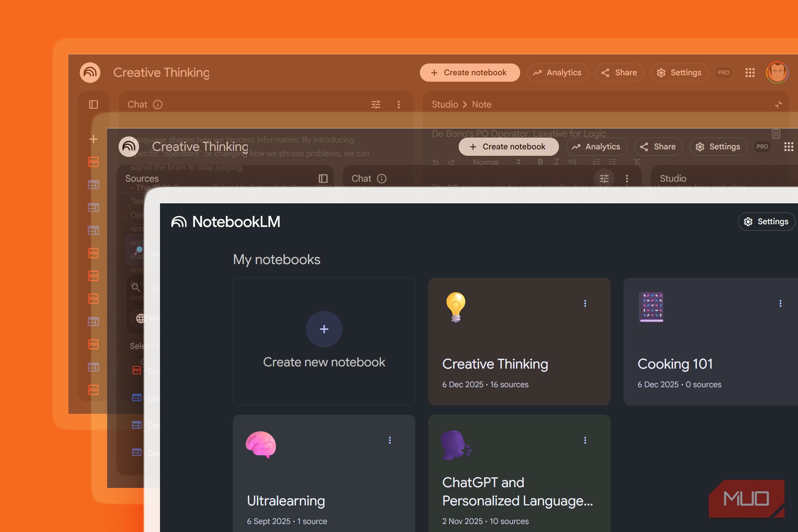Click the Share button in the top header

(x=619, y=73)
